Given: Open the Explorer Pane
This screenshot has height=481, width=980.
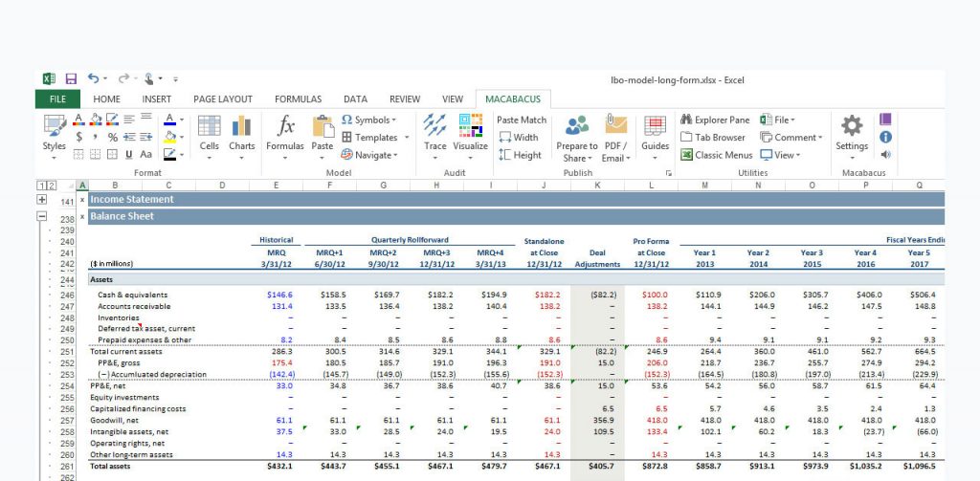Looking at the screenshot, I should pyautogui.click(x=714, y=120).
